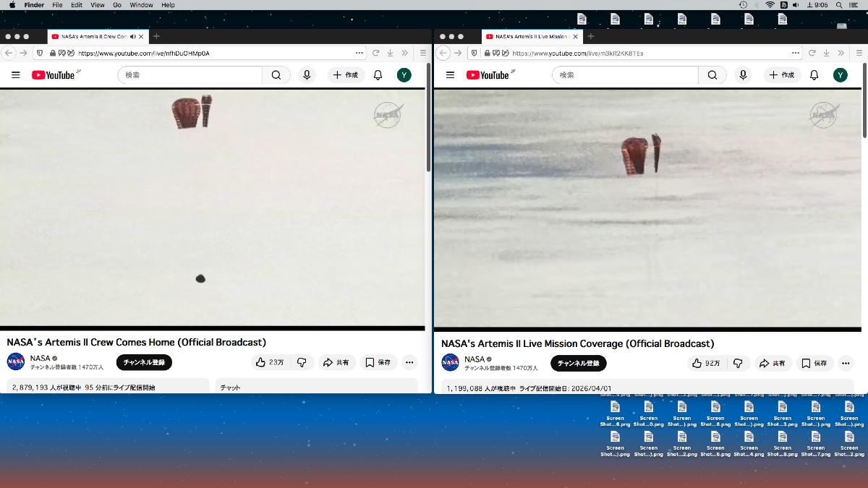
Task: Share the Crew Comes Home video
Action: [336, 362]
